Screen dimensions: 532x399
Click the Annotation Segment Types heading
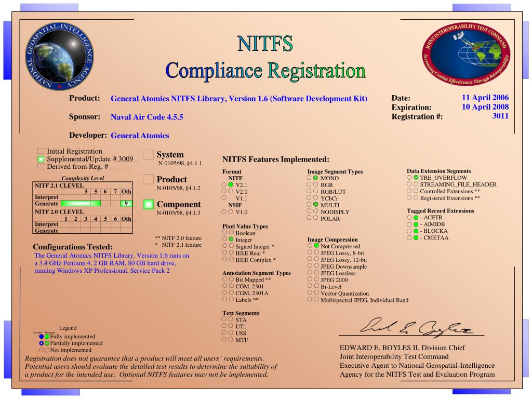coord(256,273)
